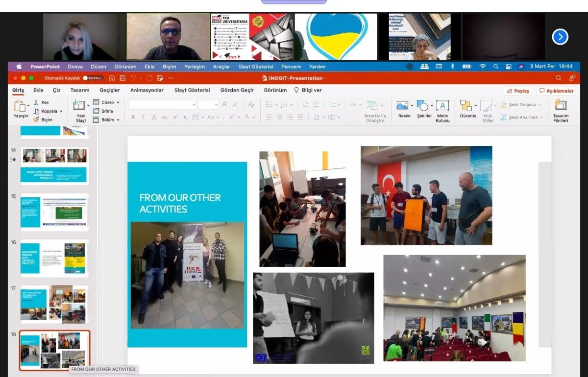This screenshot has width=588, height=377.
Task: Open the Şekiller shapes dropdown arrow
Action: coord(431,105)
